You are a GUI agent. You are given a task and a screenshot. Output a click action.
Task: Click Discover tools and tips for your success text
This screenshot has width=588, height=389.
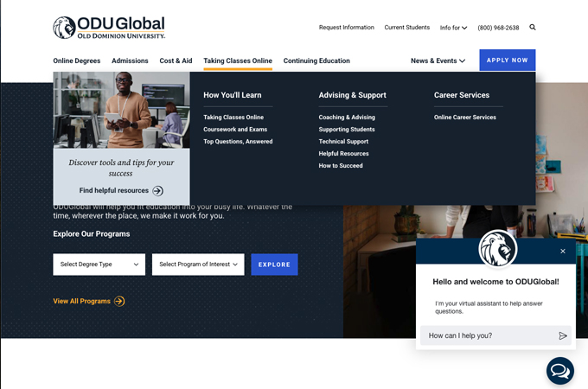(121, 168)
